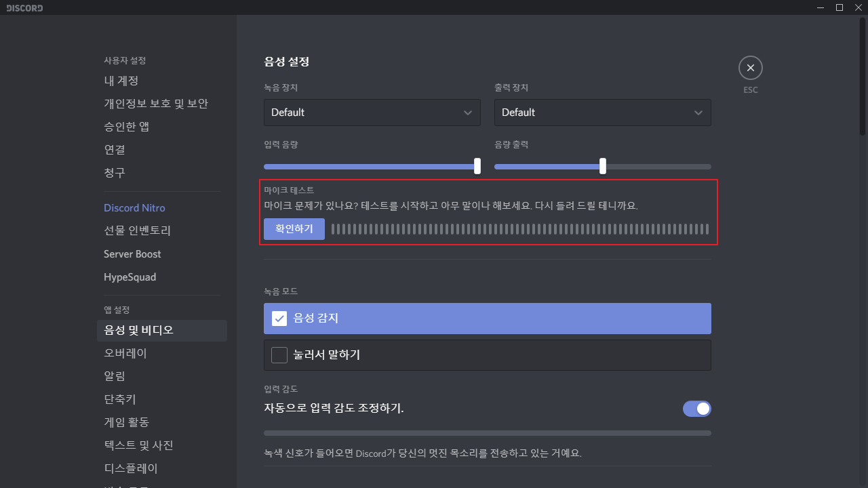Viewport: 868px width, 488px height.
Task: Expand the 녹음 장치 dropdown
Action: pyautogui.click(x=372, y=113)
